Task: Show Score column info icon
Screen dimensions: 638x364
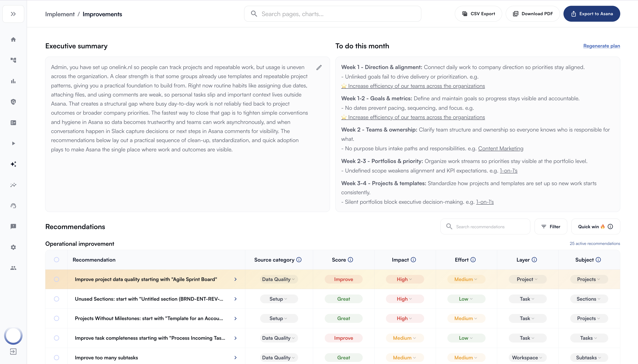Action: tap(350, 260)
